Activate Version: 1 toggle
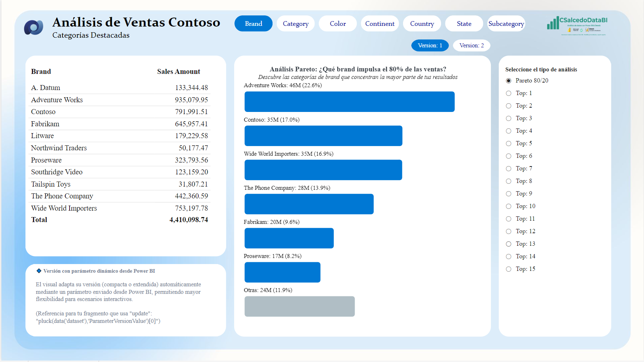This screenshot has width=644, height=362. coord(430,46)
